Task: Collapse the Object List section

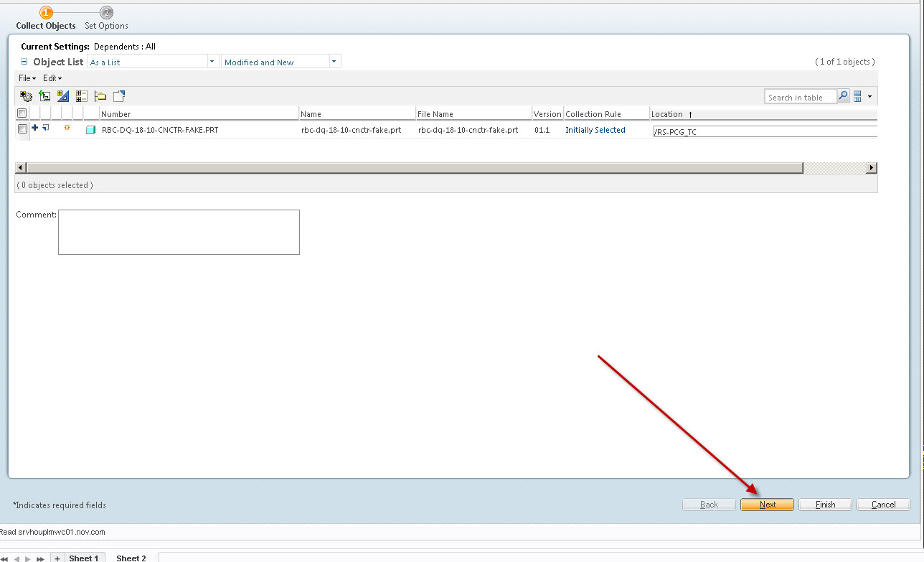Action: point(24,62)
